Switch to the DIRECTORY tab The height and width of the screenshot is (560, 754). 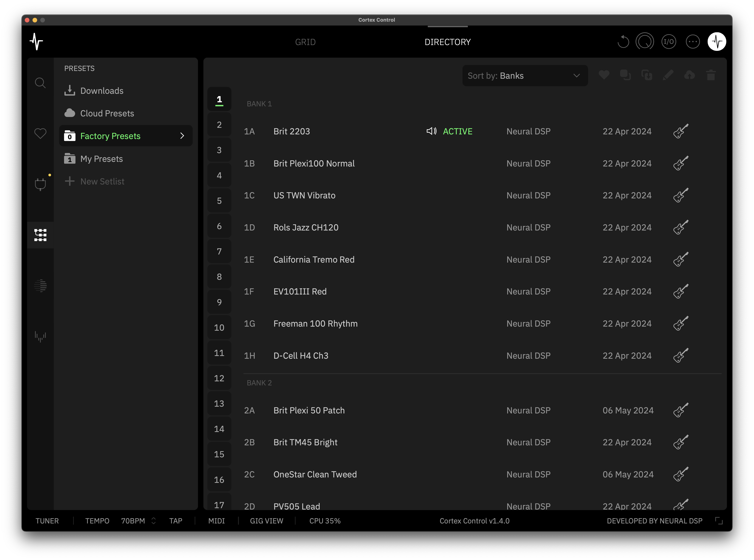point(447,42)
